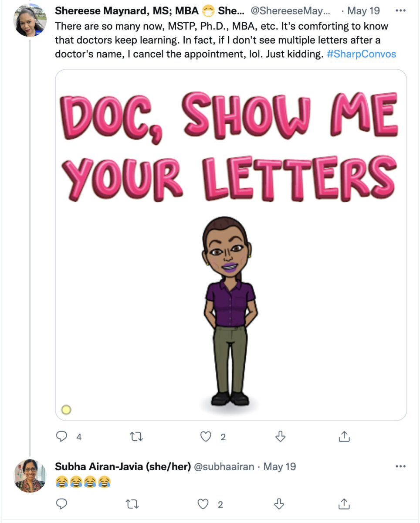
Task: Click Subha Airan-Javia's profile avatar
Action: click(x=30, y=476)
